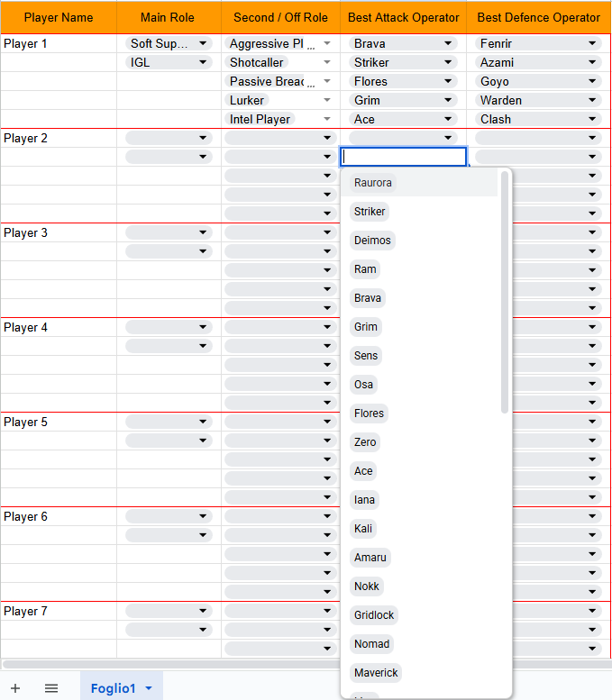Open the Lurker role dropdown arrow
Screen dimensions: 612x700
click(327, 100)
